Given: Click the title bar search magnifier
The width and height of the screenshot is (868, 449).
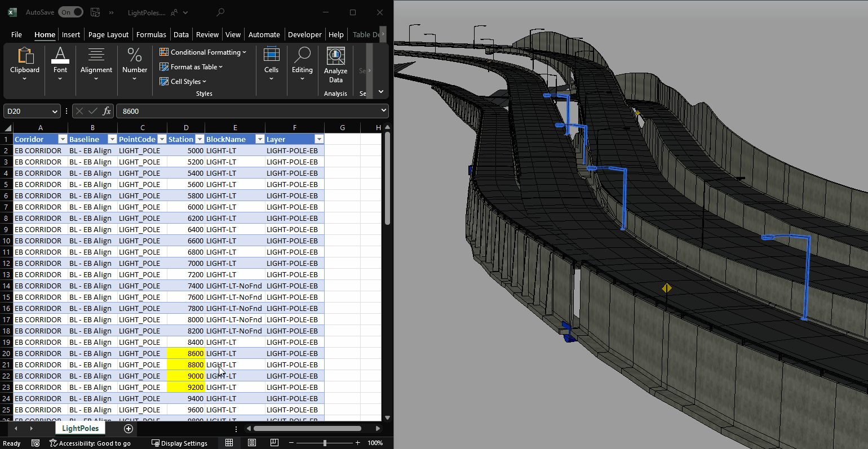Looking at the screenshot, I should point(220,12).
